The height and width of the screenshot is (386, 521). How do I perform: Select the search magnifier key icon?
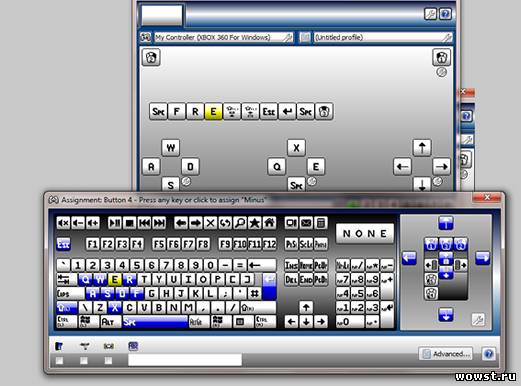240,223
